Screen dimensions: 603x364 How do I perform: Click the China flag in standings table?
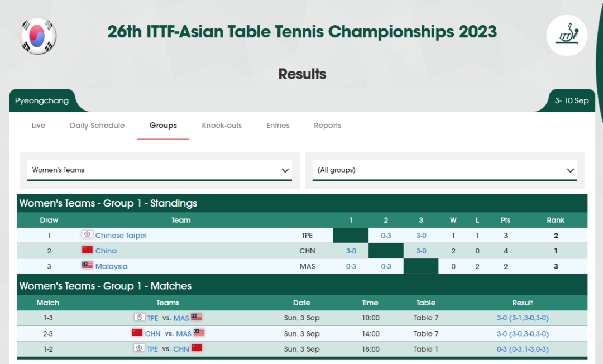87,250
